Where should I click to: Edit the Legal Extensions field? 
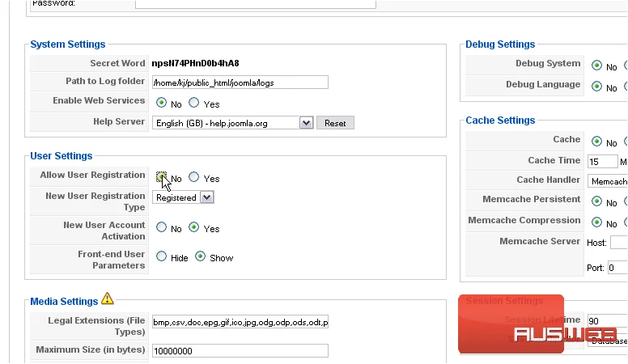click(x=240, y=322)
